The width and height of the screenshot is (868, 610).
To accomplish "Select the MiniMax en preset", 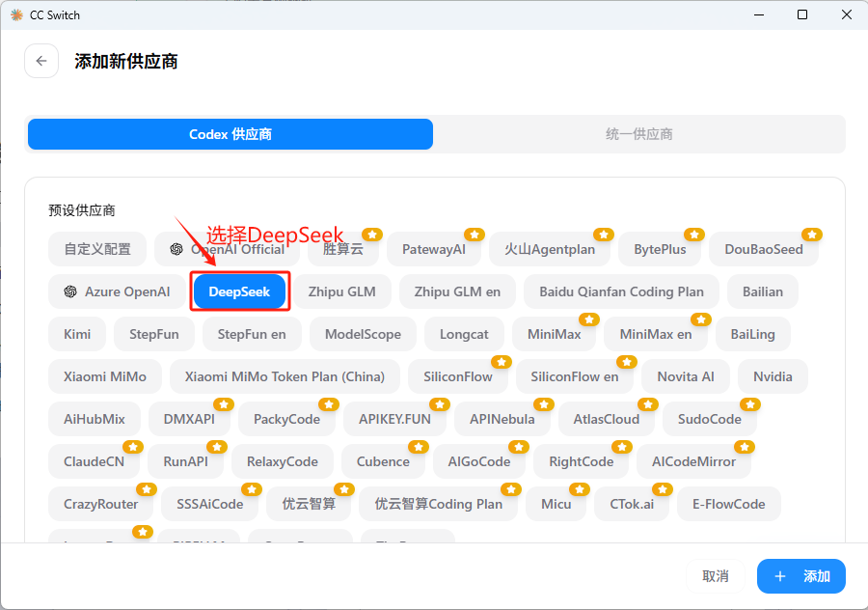I will pos(656,334).
